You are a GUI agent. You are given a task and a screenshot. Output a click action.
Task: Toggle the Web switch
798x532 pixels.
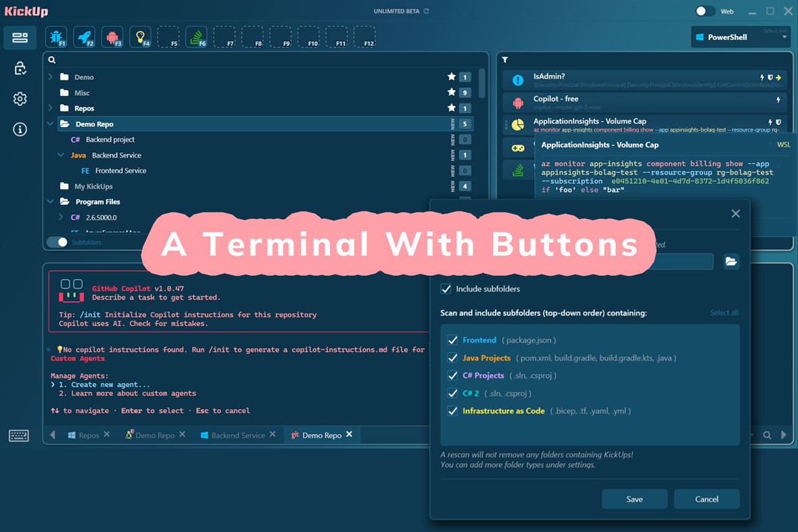705,11
